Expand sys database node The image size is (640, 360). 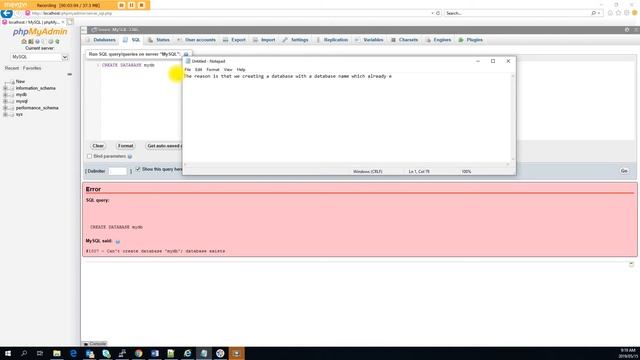(x=5, y=114)
